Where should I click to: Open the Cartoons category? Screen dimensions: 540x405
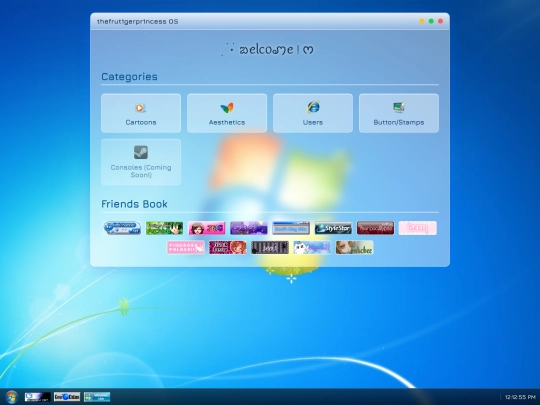[141, 113]
